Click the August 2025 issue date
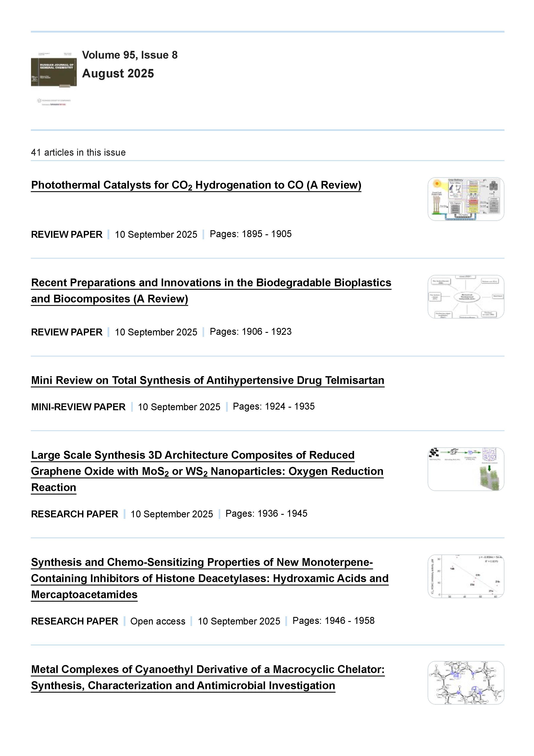The height and width of the screenshot is (756, 534). pyautogui.click(x=118, y=74)
